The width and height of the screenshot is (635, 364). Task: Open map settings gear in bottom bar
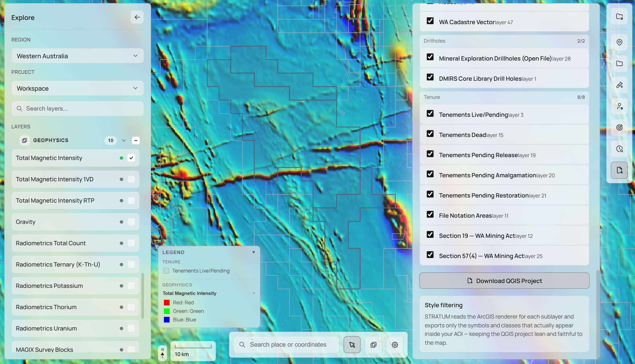pyautogui.click(x=395, y=345)
